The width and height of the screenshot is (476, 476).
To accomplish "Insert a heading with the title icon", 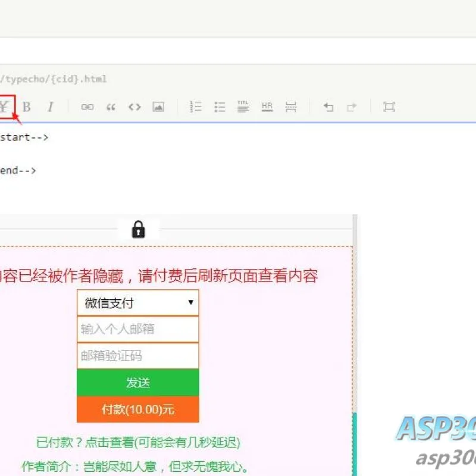I will pos(243,107).
